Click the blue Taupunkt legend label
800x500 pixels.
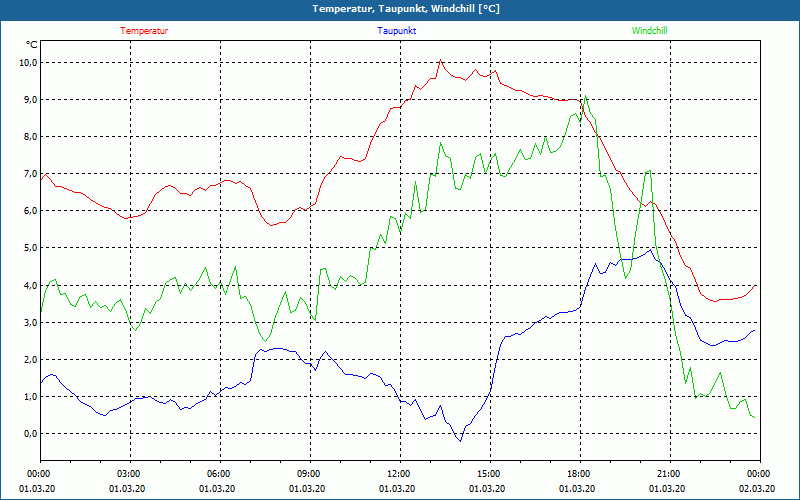(x=396, y=31)
